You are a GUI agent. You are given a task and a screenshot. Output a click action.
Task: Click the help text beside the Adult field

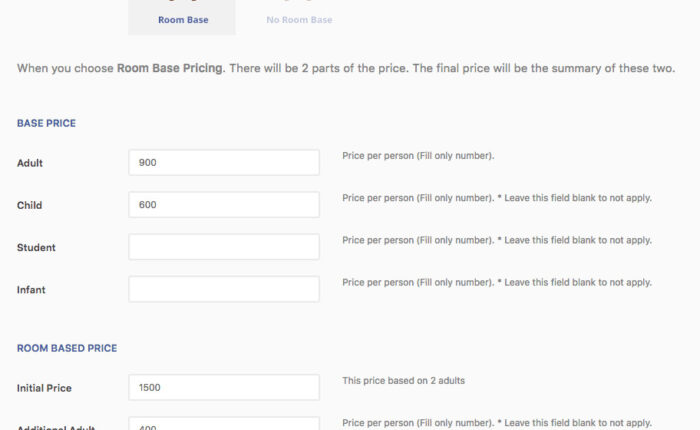[418, 156]
